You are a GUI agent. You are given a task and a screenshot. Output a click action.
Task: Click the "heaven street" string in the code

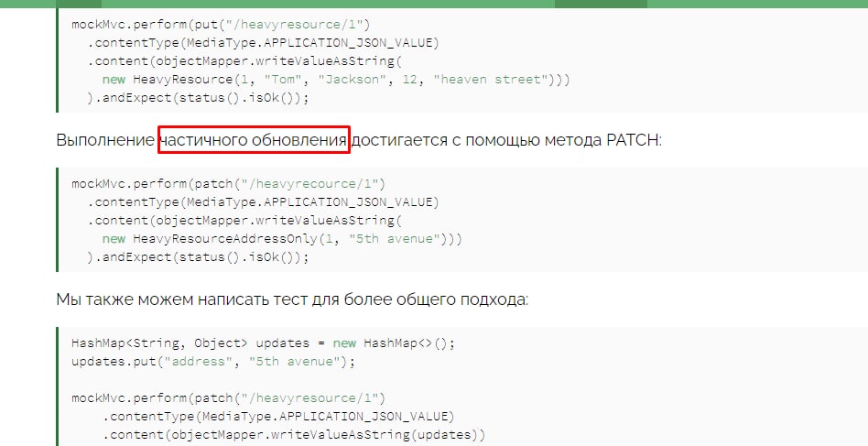[489, 79]
